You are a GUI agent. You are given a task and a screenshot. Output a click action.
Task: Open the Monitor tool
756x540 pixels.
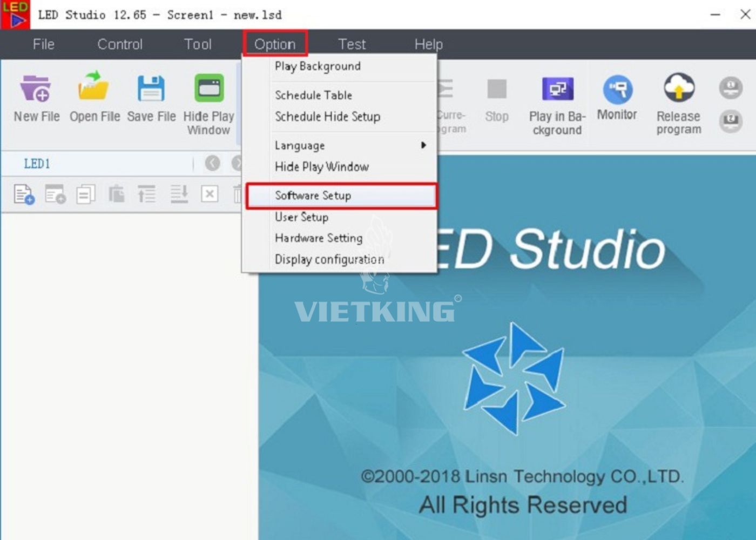(x=617, y=90)
